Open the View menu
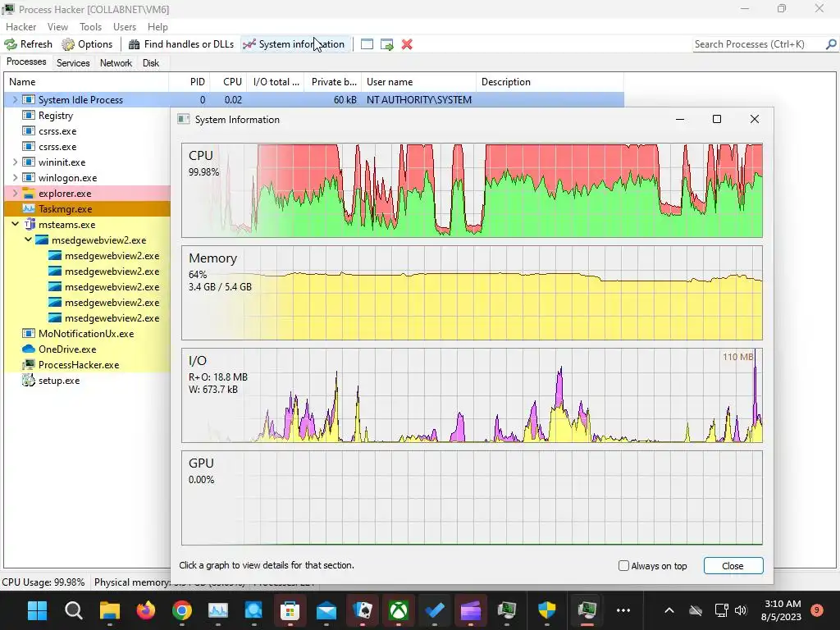This screenshot has width=840, height=630. pos(57,27)
